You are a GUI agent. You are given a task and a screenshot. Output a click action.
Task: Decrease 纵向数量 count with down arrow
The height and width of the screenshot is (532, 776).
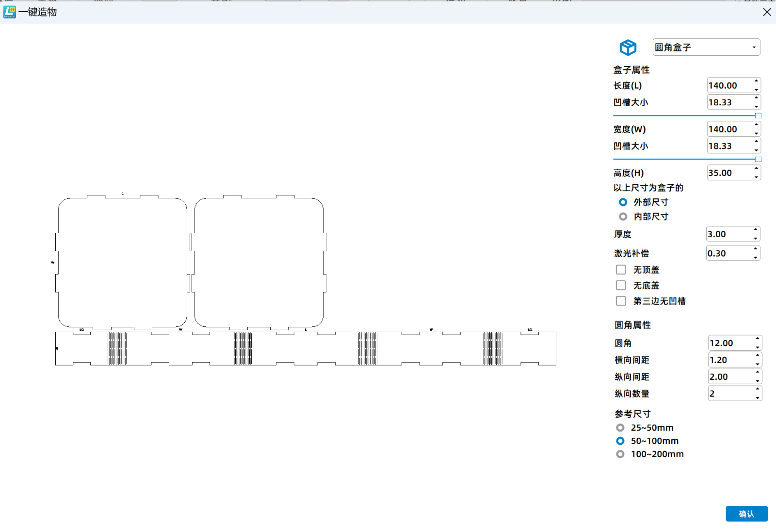757,398
